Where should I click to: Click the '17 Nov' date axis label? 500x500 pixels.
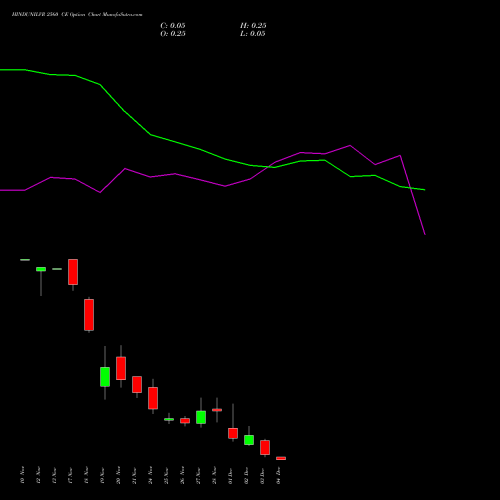[70, 475]
